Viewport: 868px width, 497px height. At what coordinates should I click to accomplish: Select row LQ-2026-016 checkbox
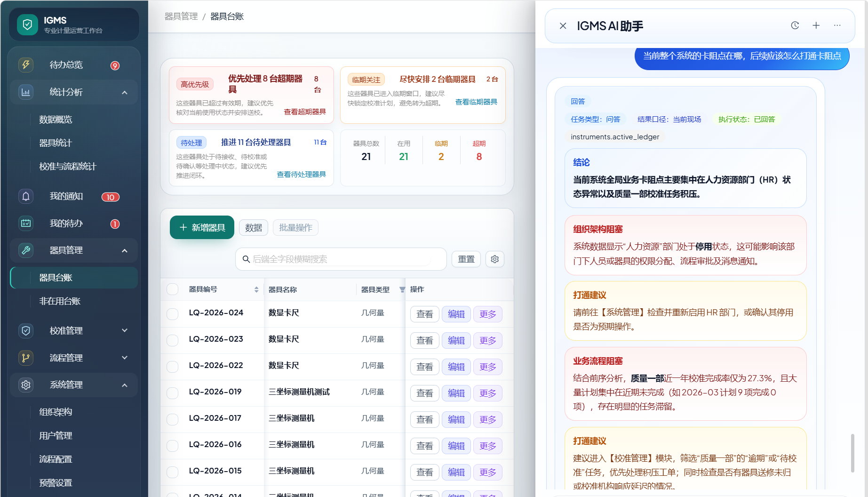point(173,446)
